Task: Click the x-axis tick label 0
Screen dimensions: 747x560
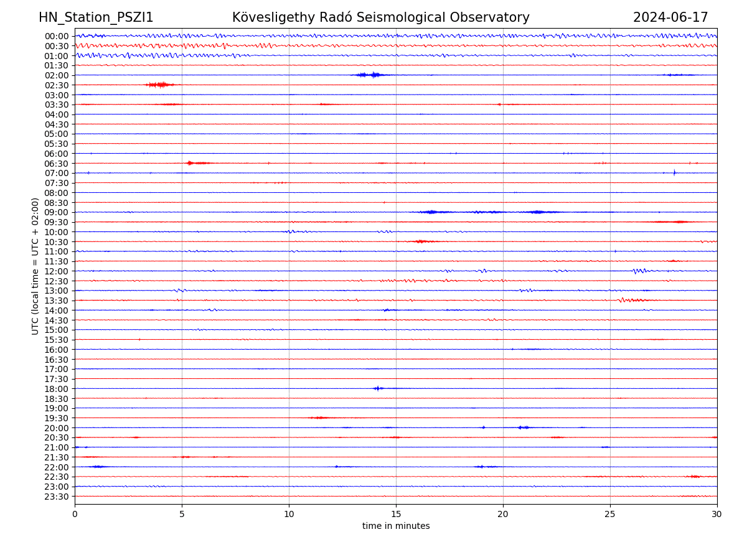Action: (x=75, y=515)
